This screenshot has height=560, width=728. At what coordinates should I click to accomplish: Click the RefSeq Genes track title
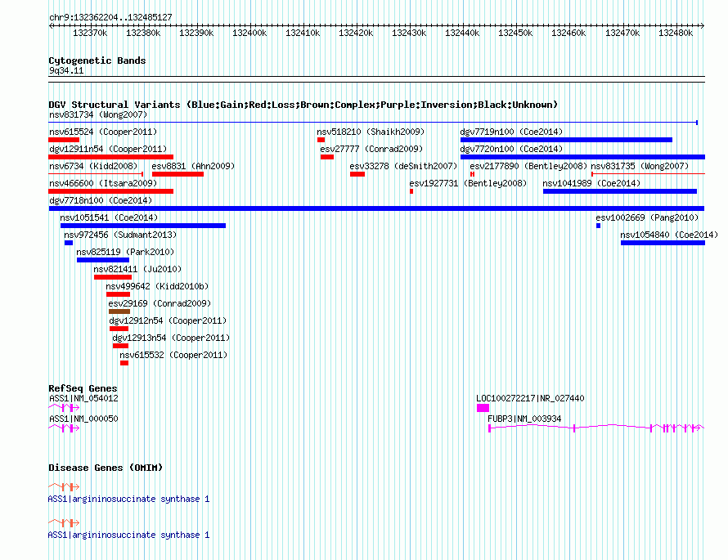(x=83, y=388)
